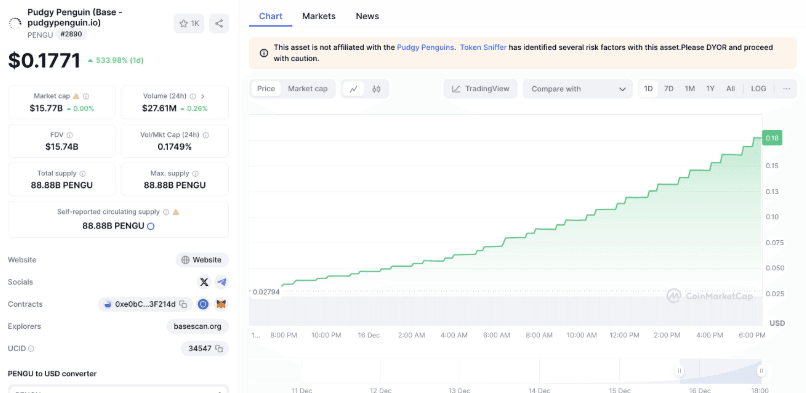Star the PENGU watchlist button showing 1K
Screen dimensions: 806x393
point(189,24)
